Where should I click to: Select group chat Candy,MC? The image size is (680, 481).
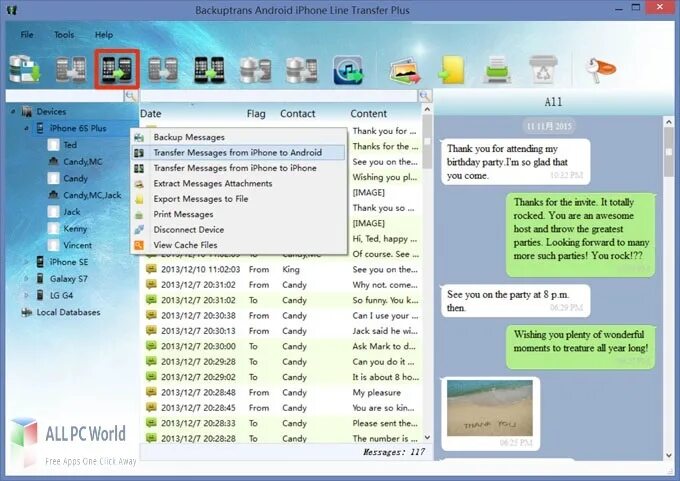click(x=82, y=162)
